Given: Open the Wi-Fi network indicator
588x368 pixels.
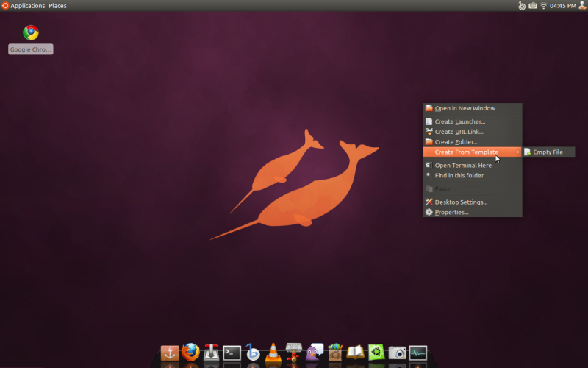Looking at the screenshot, I should click(543, 6).
